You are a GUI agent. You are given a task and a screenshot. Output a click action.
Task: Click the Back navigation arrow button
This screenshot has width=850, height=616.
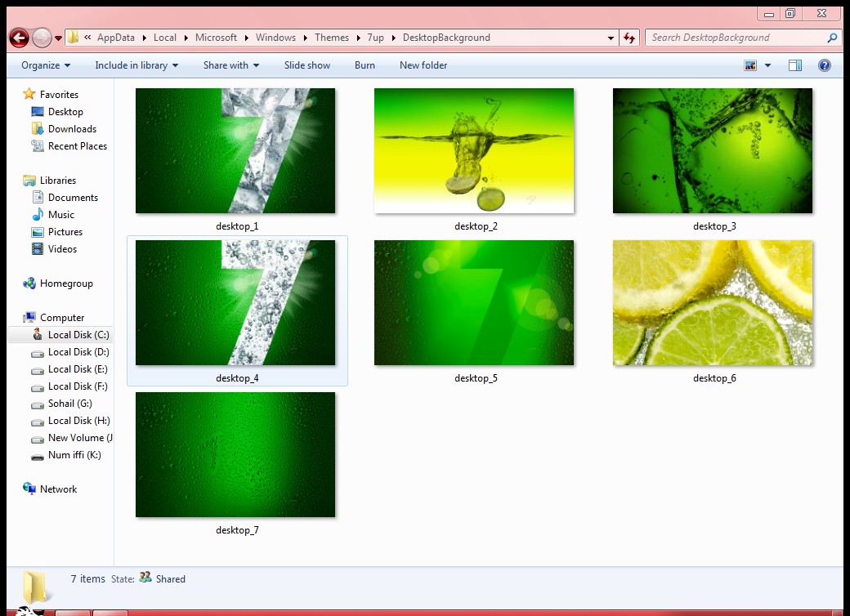coord(19,38)
